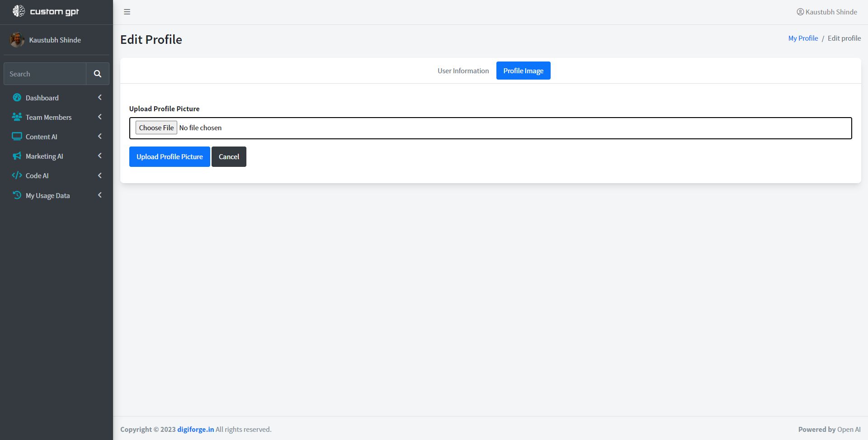868x440 pixels.
Task: Click Kaustubh Shinde name in top bar
Action: 831,12
